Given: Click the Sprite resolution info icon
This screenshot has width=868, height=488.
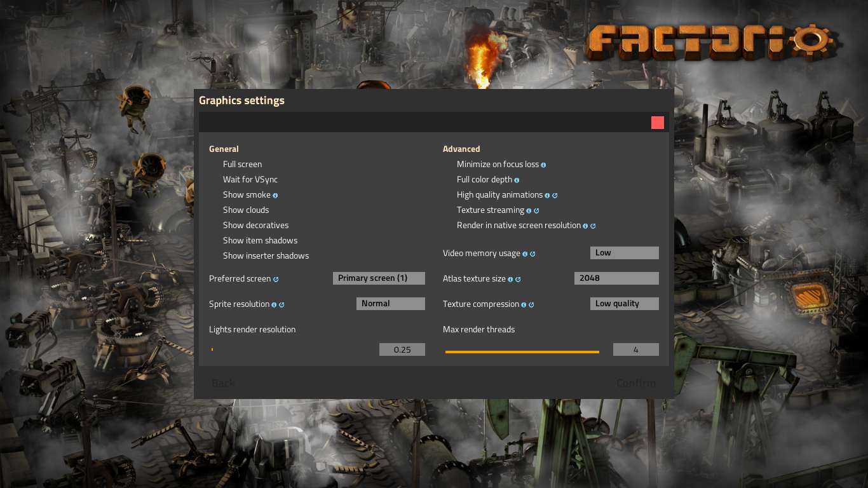Looking at the screenshot, I should 274,304.
